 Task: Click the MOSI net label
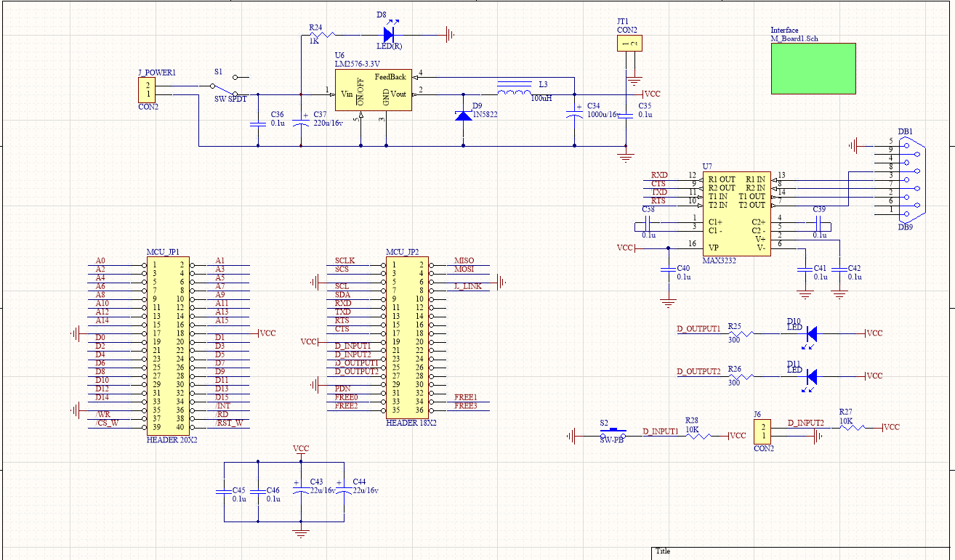pos(464,269)
